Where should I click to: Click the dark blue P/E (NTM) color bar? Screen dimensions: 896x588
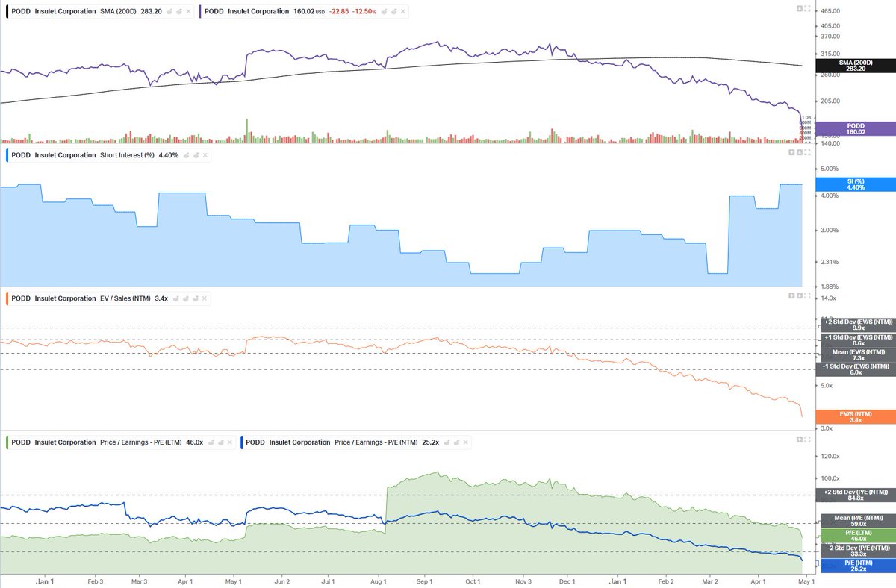[x=242, y=442]
